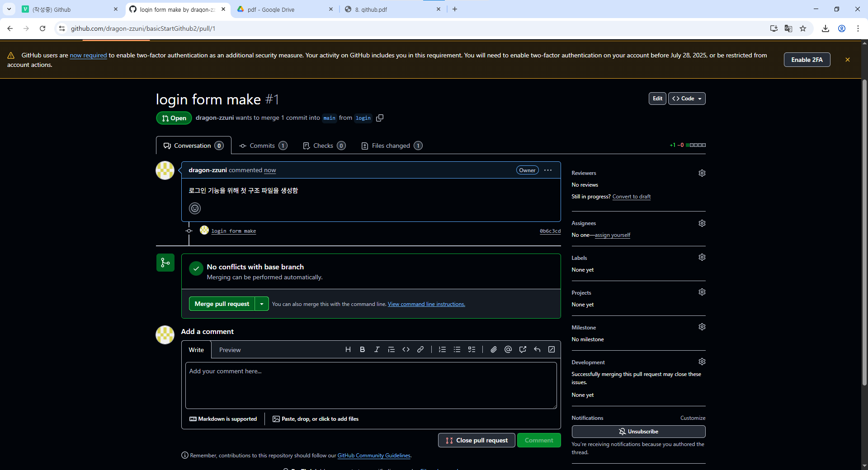Insert task list in comment
Viewport: 868px width, 470px height.
(x=472, y=349)
